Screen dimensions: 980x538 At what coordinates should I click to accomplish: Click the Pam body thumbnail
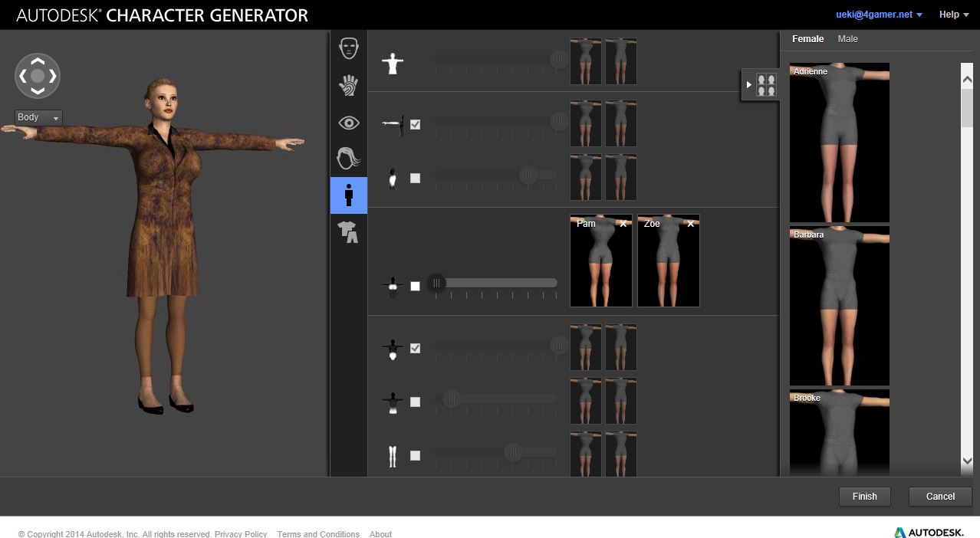(601, 261)
